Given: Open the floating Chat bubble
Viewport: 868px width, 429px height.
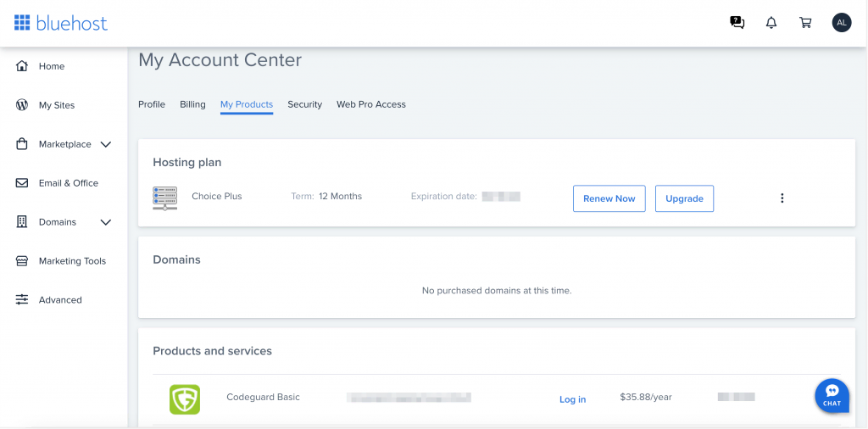Looking at the screenshot, I should click(x=832, y=395).
